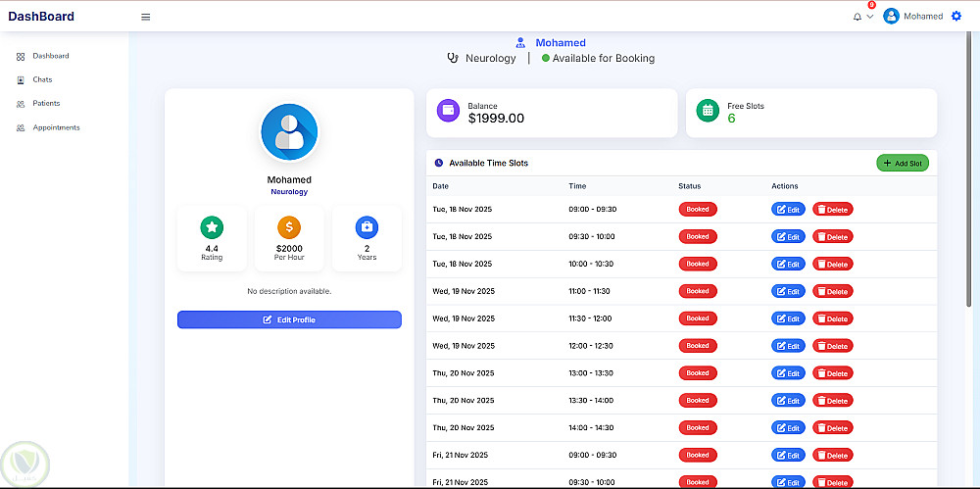Click the green star Rating icon

212,227
